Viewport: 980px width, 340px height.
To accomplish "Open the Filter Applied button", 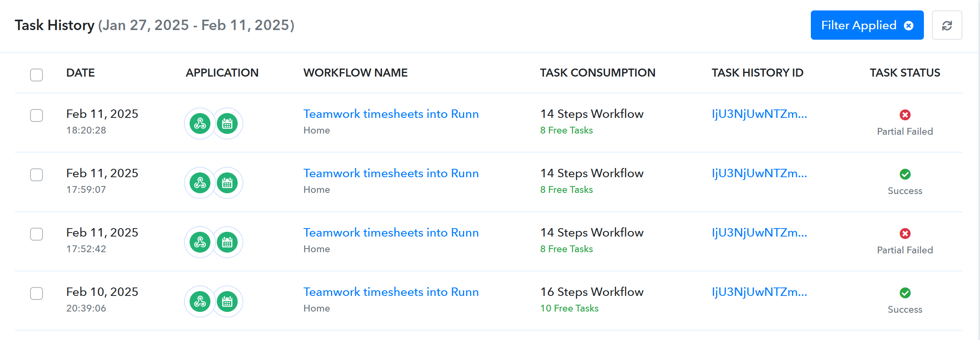I will pos(867,25).
